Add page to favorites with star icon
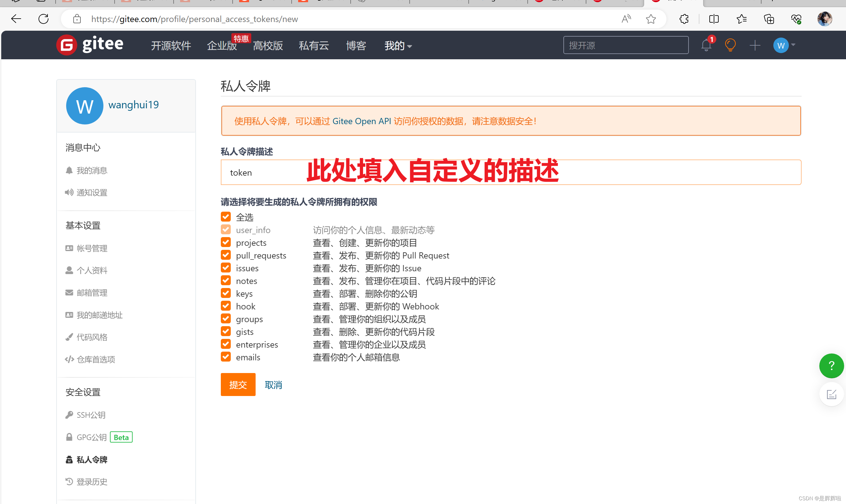The height and width of the screenshot is (504, 846). click(x=651, y=19)
